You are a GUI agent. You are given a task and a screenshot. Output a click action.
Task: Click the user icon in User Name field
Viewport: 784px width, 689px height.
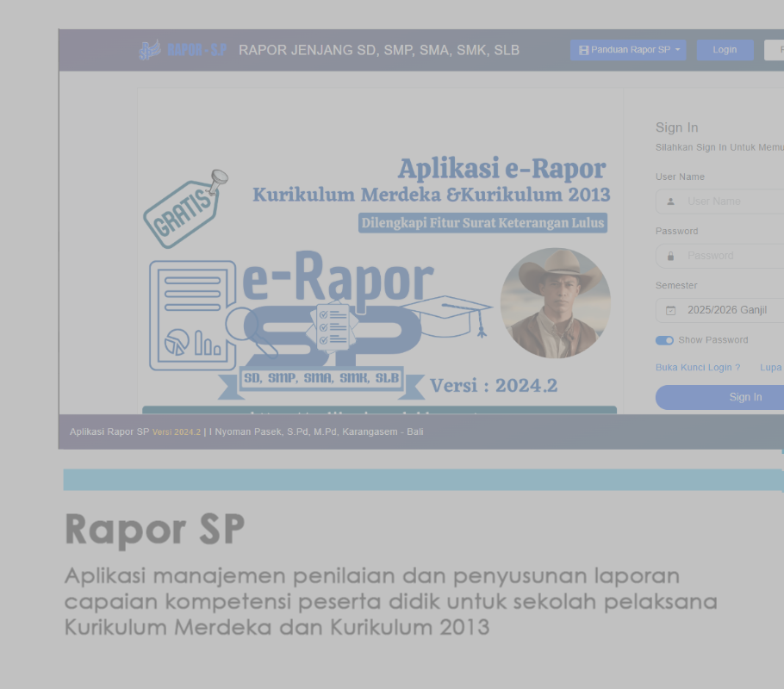click(x=670, y=202)
